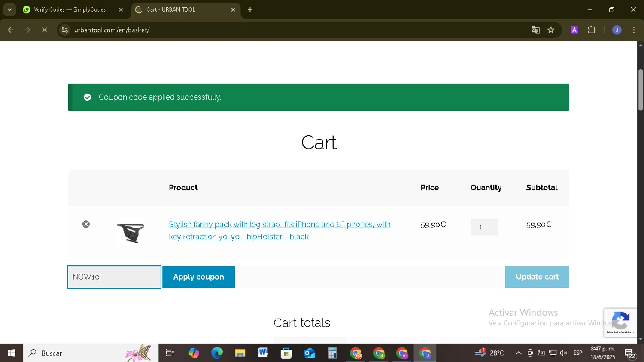Go back to the previous page
The width and height of the screenshot is (644, 362).
tap(11, 30)
